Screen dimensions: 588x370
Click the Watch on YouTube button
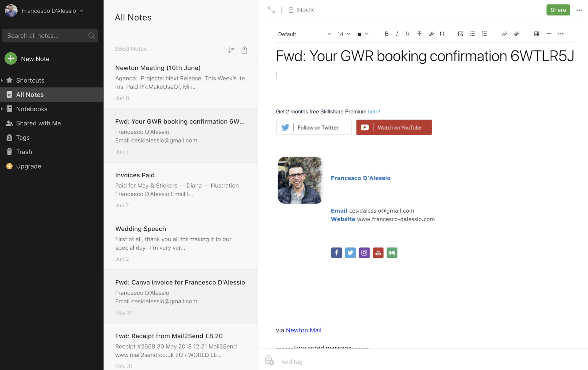394,127
